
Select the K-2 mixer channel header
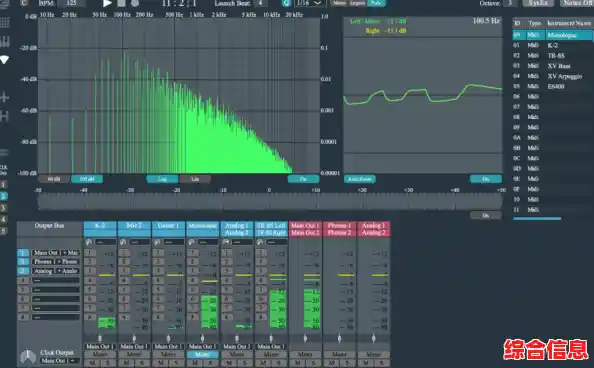pos(100,229)
